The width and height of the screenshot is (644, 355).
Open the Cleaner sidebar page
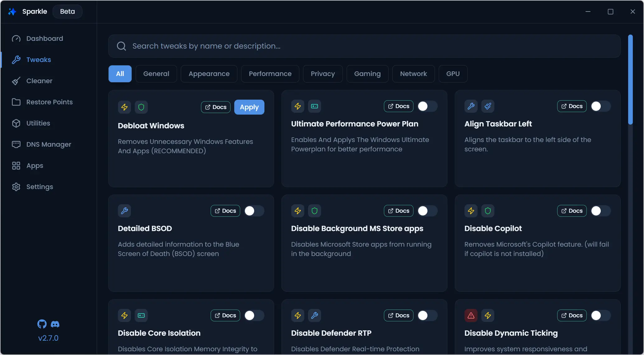39,81
